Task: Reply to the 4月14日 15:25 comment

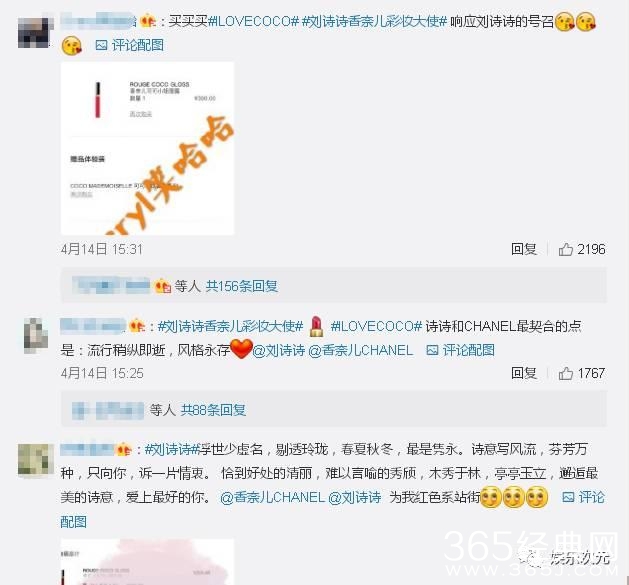Action: (x=523, y=373)
